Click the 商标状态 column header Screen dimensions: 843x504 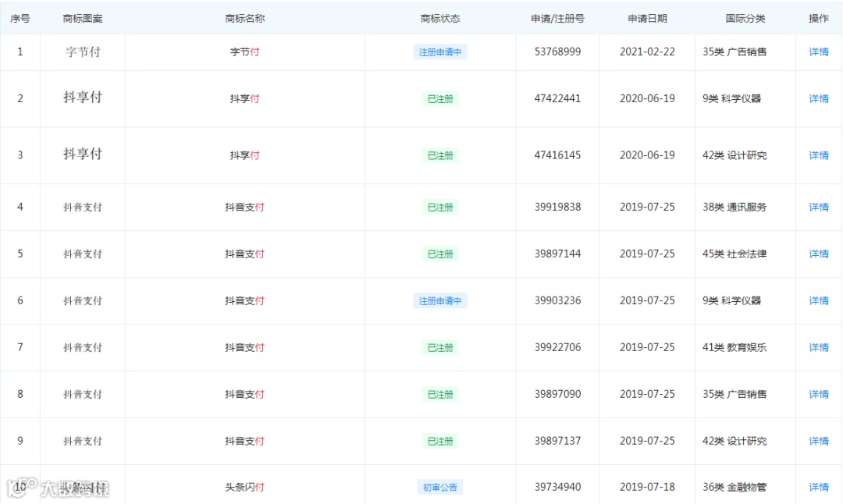(x=439, y=19)
